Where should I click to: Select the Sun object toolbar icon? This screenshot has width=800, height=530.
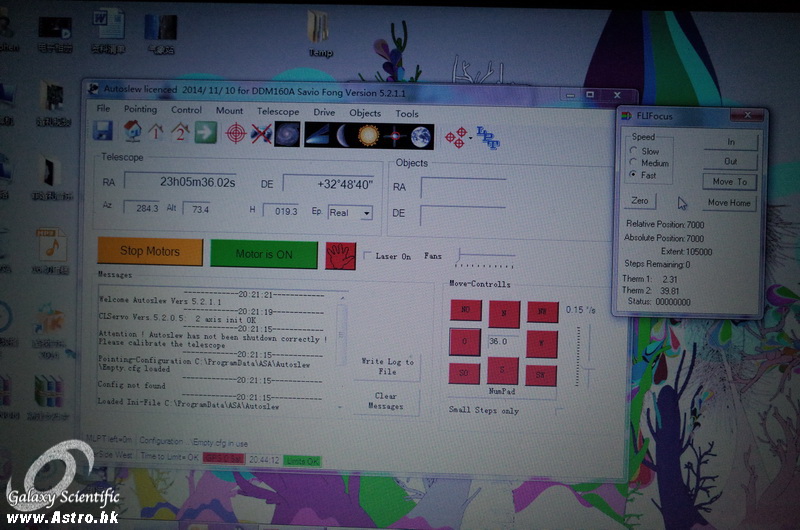[x=369, y=135]
